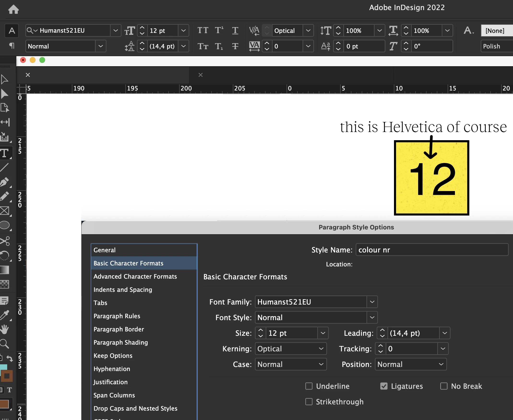This screenshot has height=420, width=513.
Task: Enable the No Break checkbox
Action: click(x=444, y=386)
